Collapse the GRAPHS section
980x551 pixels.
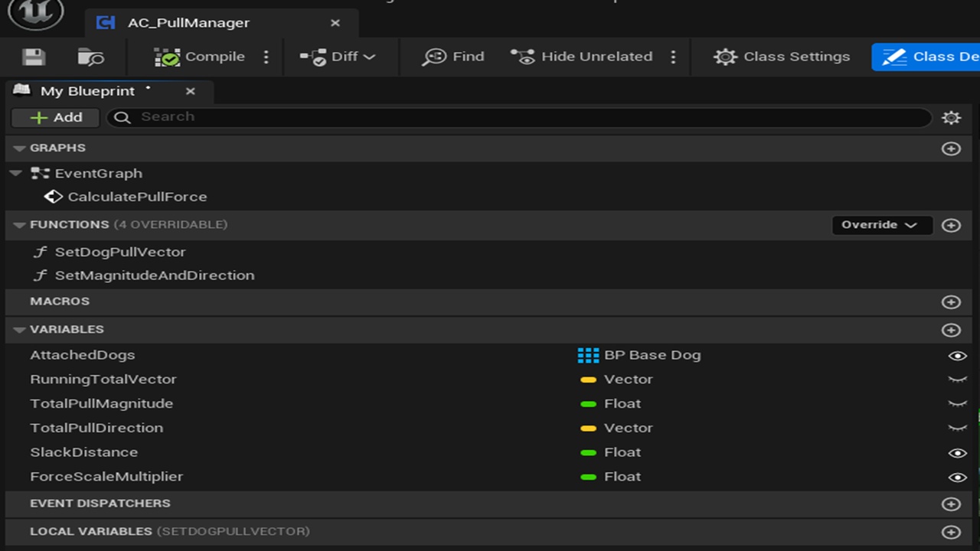click(19, 148)
